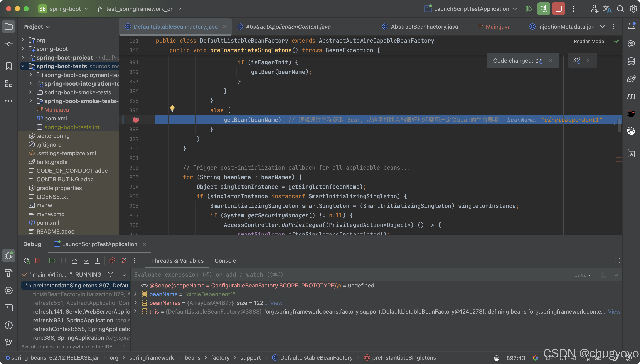Click the Step Into debug button

pos(86,261)
